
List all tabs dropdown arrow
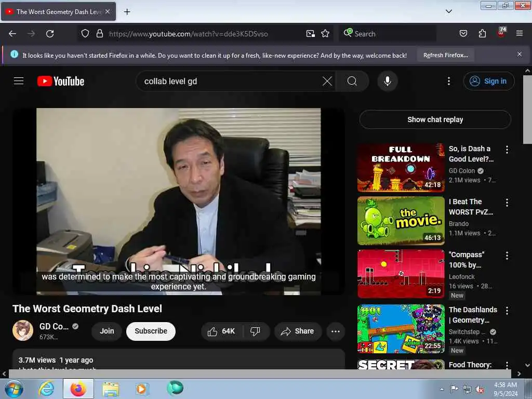448,11
